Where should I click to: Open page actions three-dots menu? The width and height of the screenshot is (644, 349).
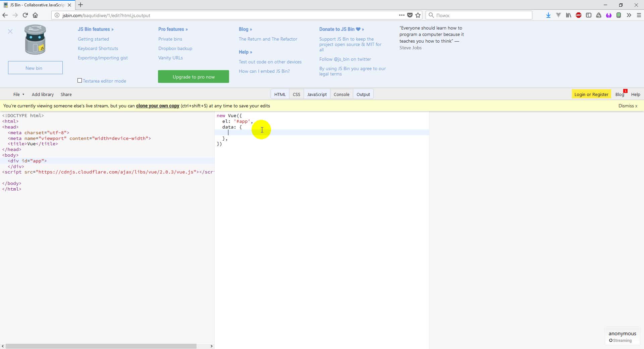point(401,15)
